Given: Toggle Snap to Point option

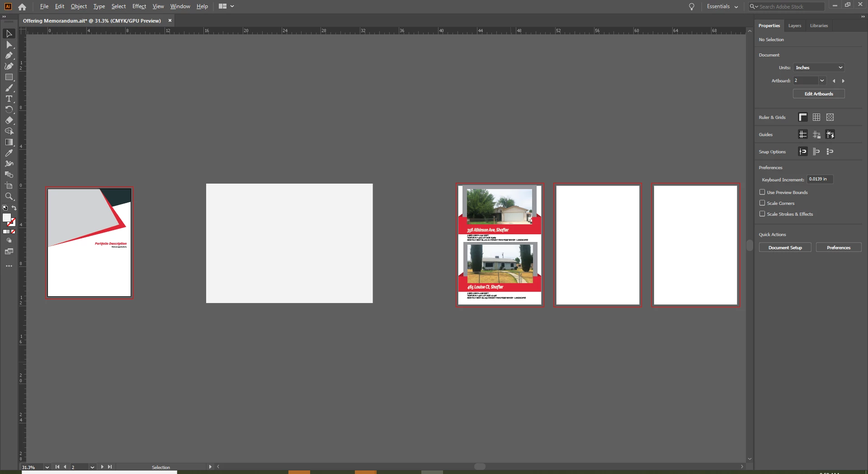Looking at the screenshot, I should [x=803, y=152].
